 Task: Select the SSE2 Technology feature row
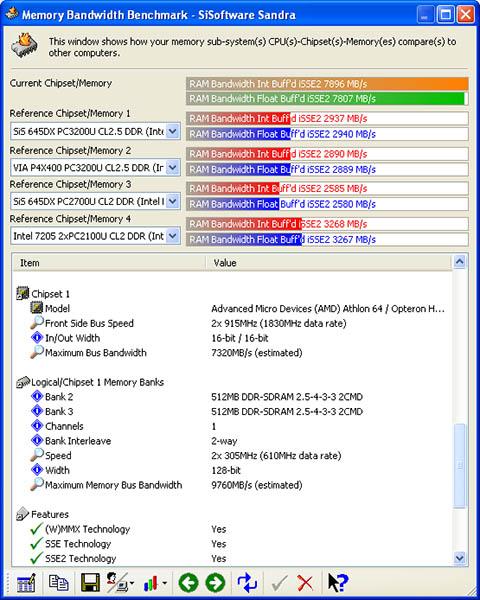[233, 558]
